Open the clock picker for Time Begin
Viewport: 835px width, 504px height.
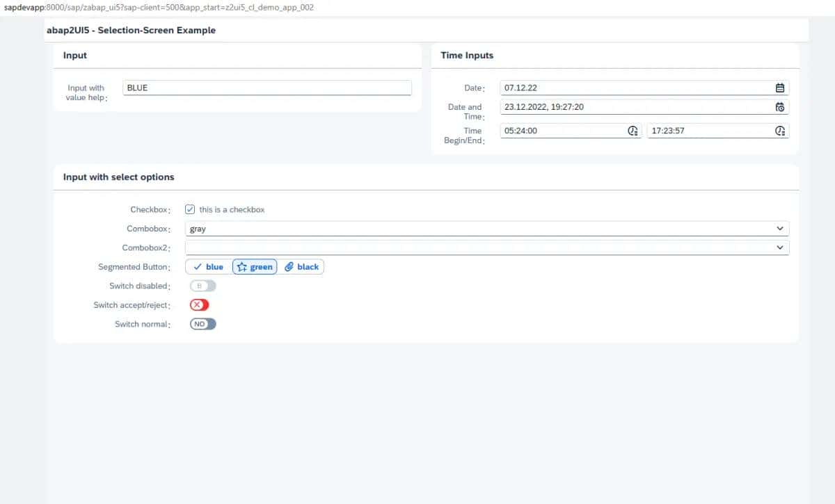tap(632, 131)
